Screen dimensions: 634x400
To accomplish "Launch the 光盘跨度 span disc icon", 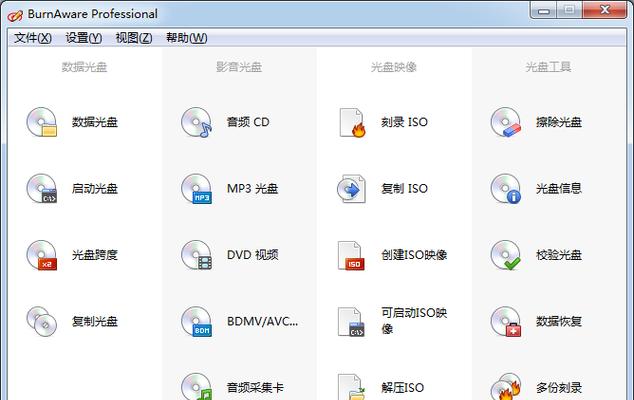I will coord(42,255).
